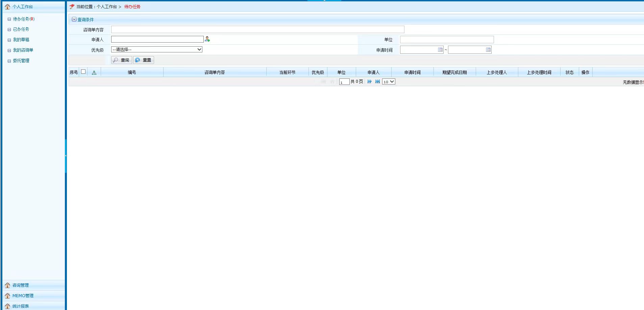Click the 重置 reset button

(x=144, y=60)
